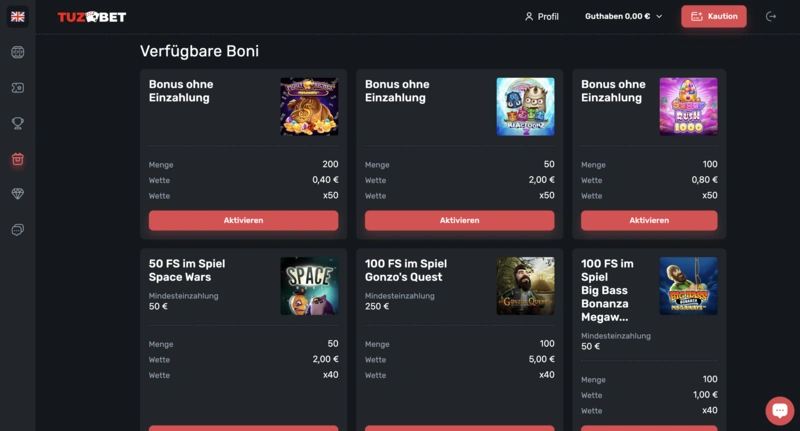The width and height of the screenshot is (800, 431).
Task: Open the ticket icon in sidebar
Action: tap(17, 88)
